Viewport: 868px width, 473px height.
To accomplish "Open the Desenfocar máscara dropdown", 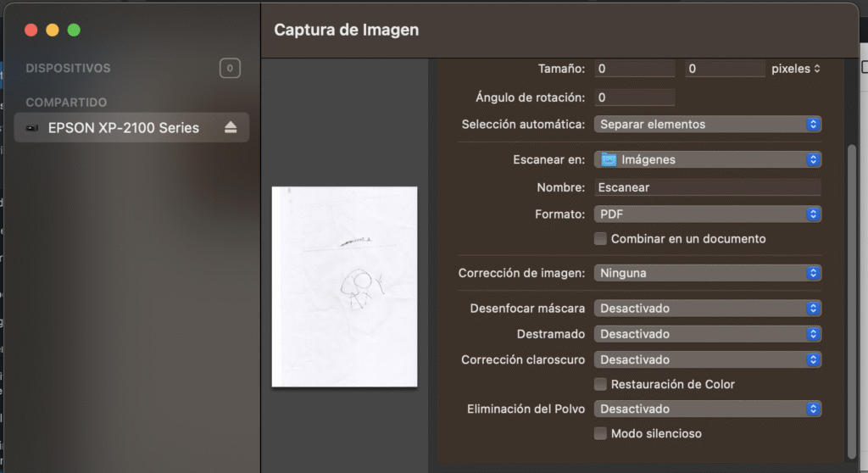I will [707, 309].
